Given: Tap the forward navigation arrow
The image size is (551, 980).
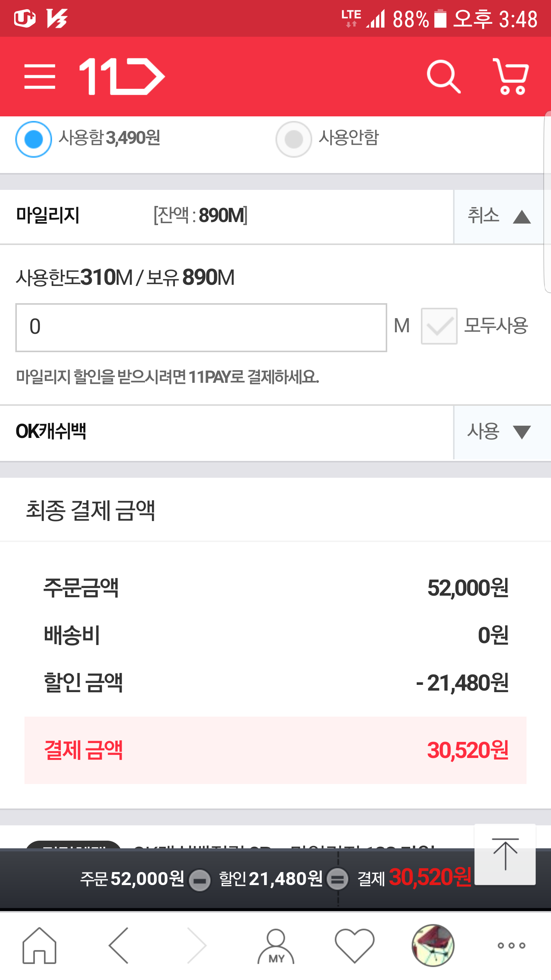Looking at the screenshot, I should [x=197, y=945].
